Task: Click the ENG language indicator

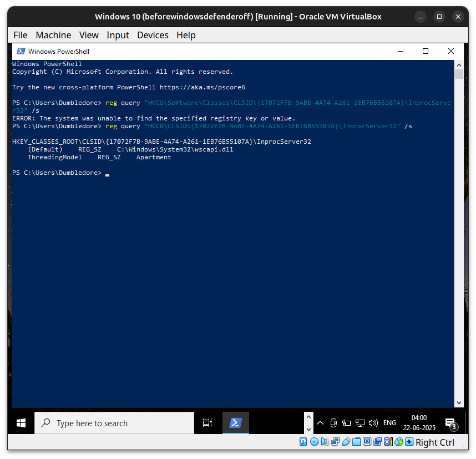Action: (x=389, y=423)
